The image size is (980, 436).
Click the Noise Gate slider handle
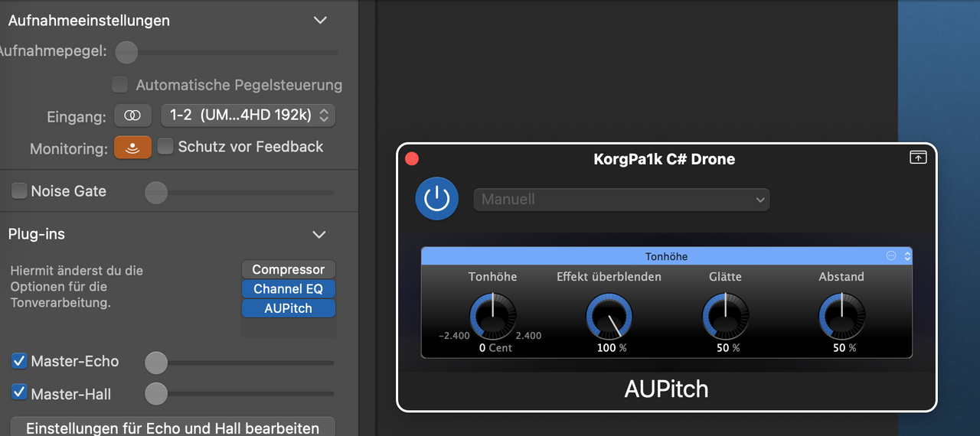click(156, 192)
